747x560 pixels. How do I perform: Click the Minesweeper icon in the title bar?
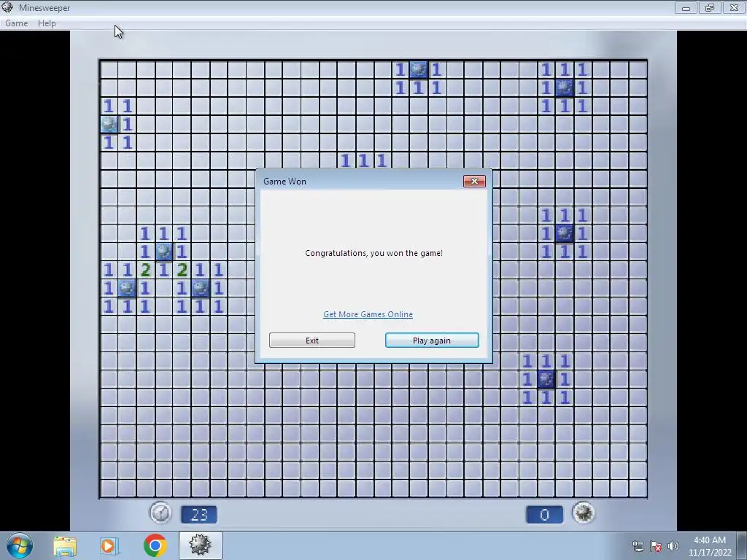coord(7,7)
